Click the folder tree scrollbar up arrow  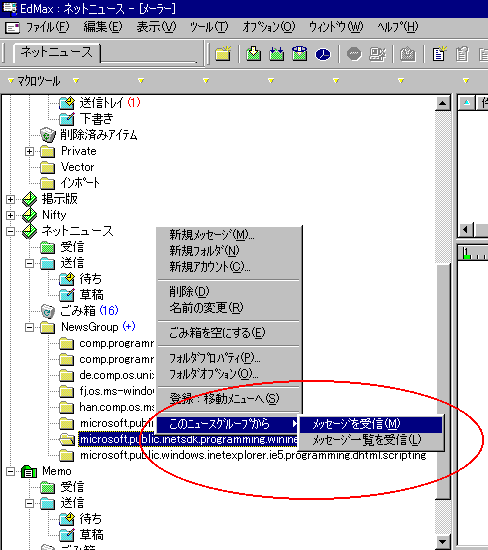[x=443, y=103]
